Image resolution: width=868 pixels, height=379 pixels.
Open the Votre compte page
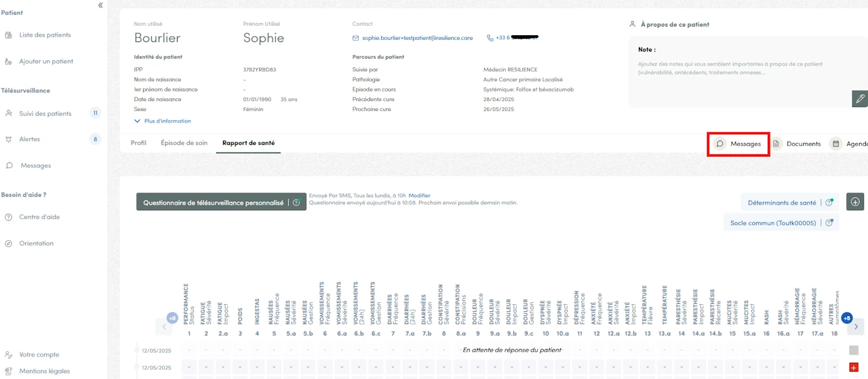pyautogui.click(x=39, y=355)
